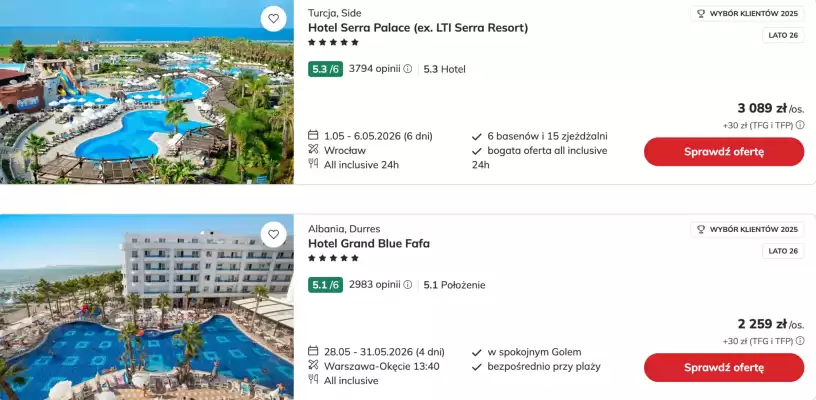
Task: Open Grand Blue Fafa hotel photo
Action: 147,307
